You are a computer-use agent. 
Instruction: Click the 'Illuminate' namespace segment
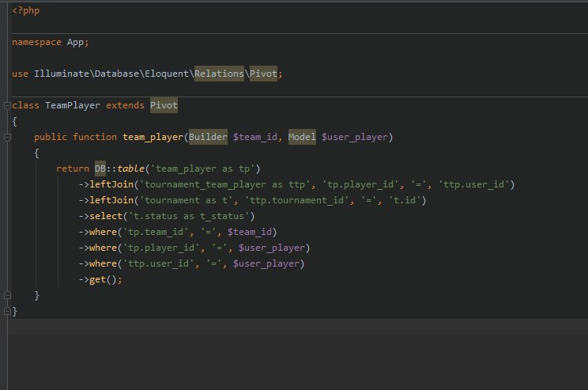pos(62,74)
